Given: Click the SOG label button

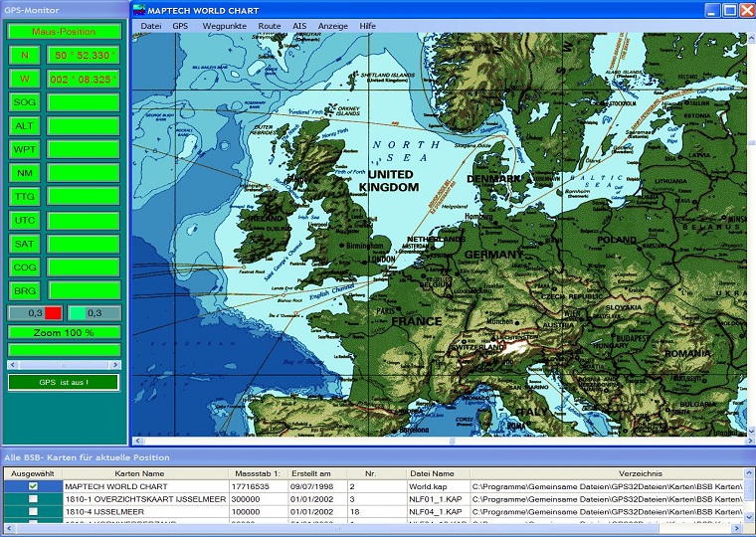Looking at the screenshot, I should point(25,102).
